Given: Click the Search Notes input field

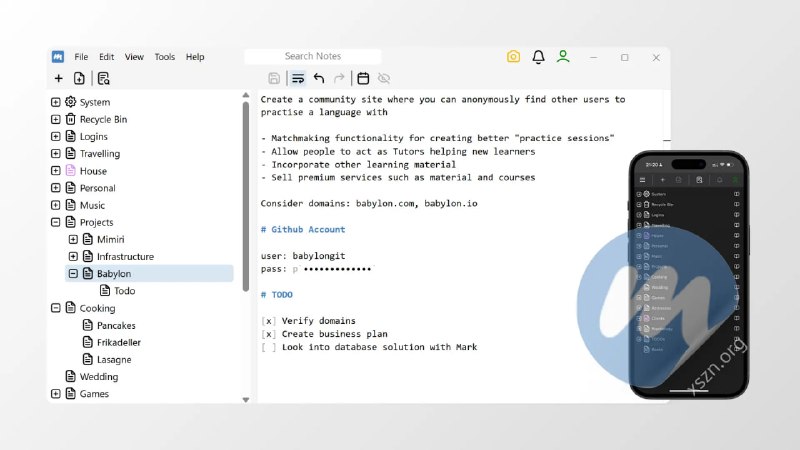Looking at the screenshot, I should click(313, 57).
